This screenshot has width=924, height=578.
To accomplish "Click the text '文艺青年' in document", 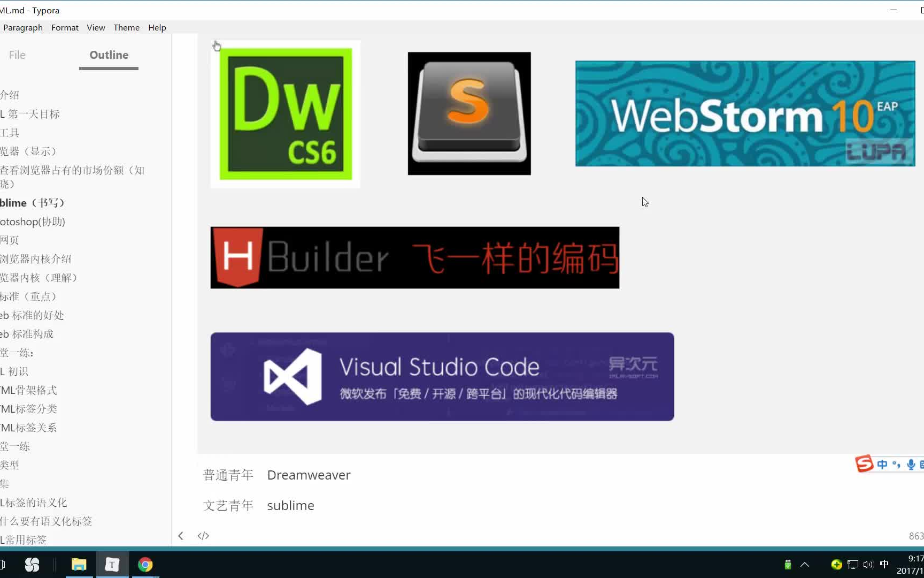I will [228, 506].
